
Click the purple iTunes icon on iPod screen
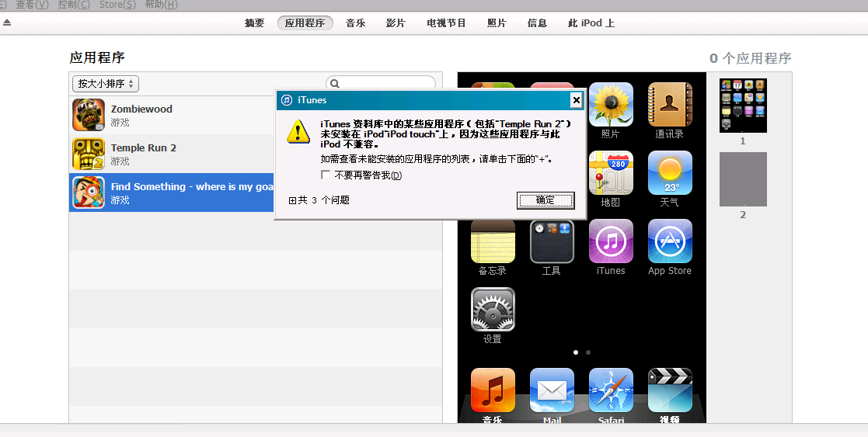(611, 241)
